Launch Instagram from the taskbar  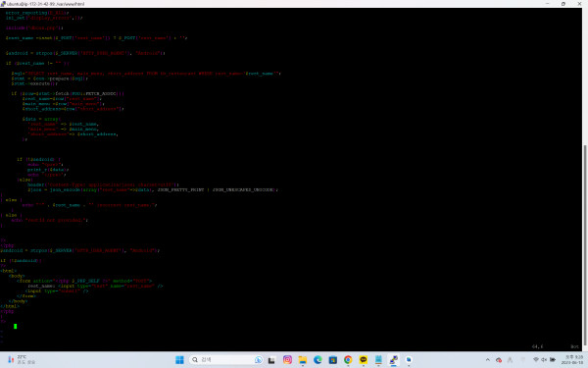pyautogui.click(x=287, y=360)
